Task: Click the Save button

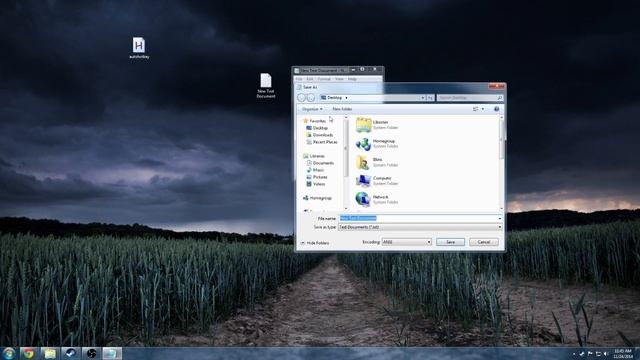Action: [450, 242]
